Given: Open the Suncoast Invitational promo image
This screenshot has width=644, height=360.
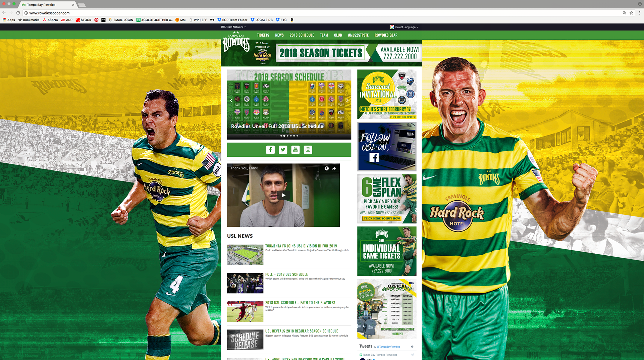Looking at the screenshot, I should tap(387, 94).
